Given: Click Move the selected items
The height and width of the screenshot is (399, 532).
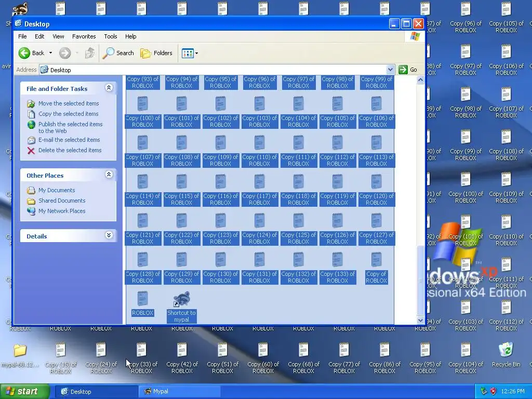Looking at the screenshot, I should click(69, 103).
